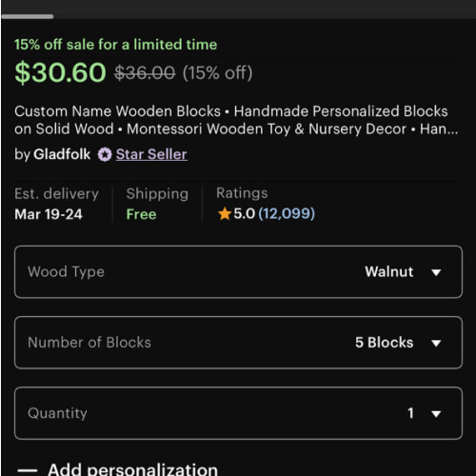The height and width of the screenshot is (476, 476).
Task: Click the Custom Name Wooden Blocks title
Action: coord(236,120)
